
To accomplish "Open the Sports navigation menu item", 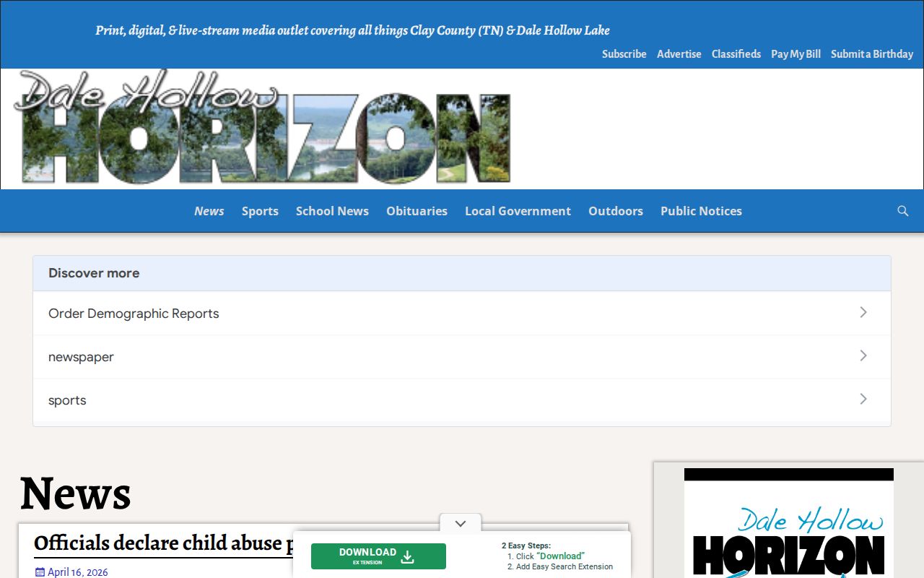I will [x=260, y=211].
